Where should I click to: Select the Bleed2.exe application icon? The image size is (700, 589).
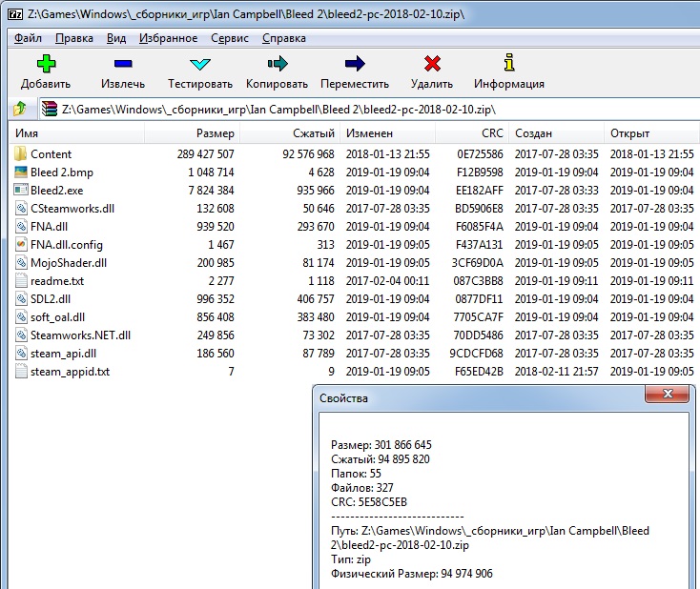pos(21,190)
